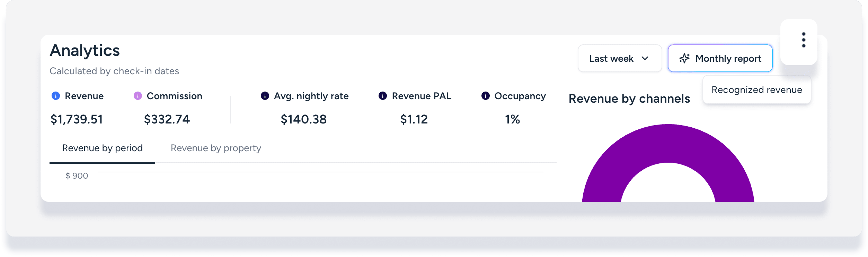Click the sparkle icon on Monthly report
The height and width of the screenshot is (257, 868).
click(684, 58)
